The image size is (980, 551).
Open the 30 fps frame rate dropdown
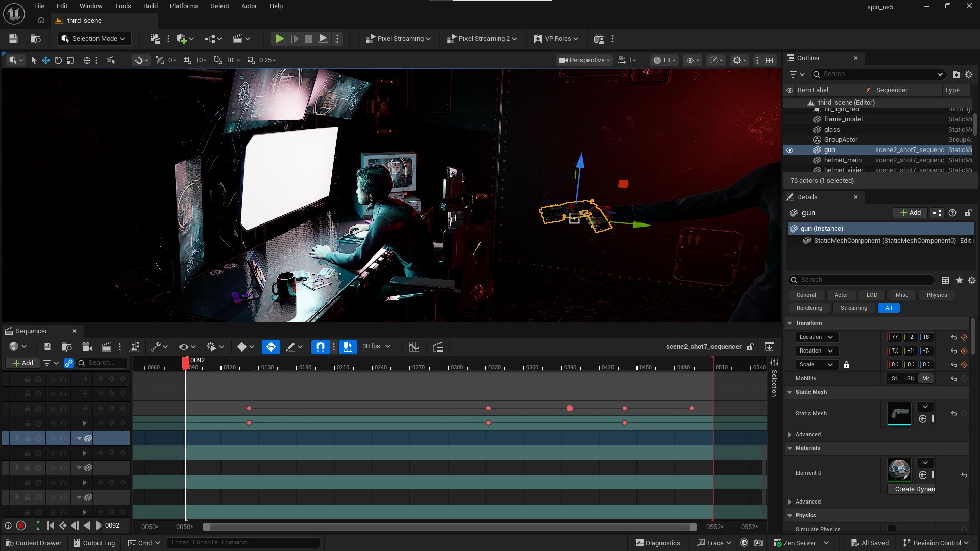376,347
